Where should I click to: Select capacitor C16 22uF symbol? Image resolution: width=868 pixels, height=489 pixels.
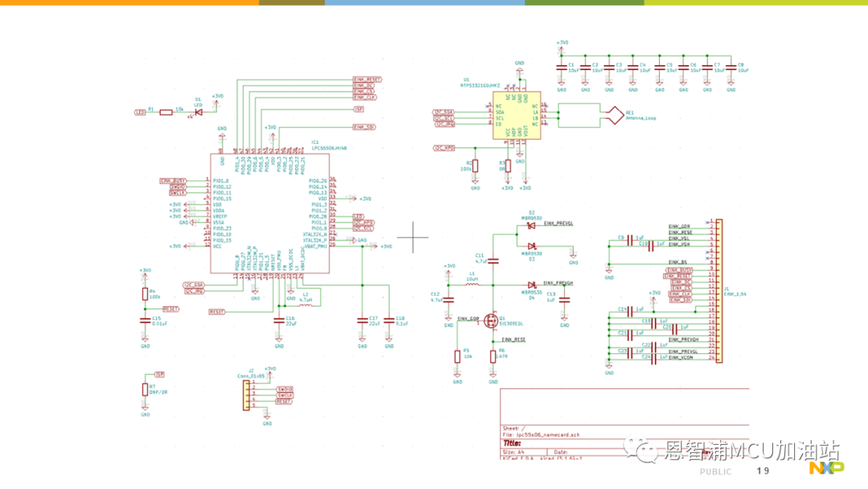coord(279,321)
